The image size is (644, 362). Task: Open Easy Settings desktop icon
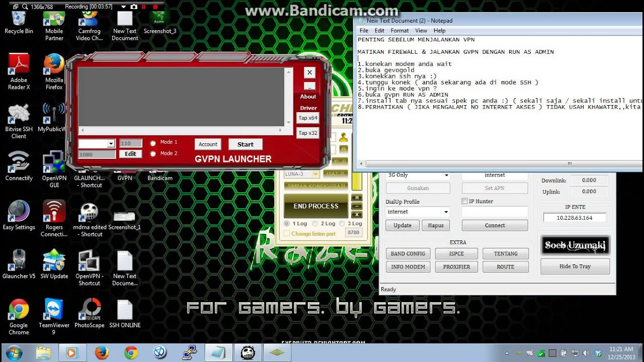(19, 215)
